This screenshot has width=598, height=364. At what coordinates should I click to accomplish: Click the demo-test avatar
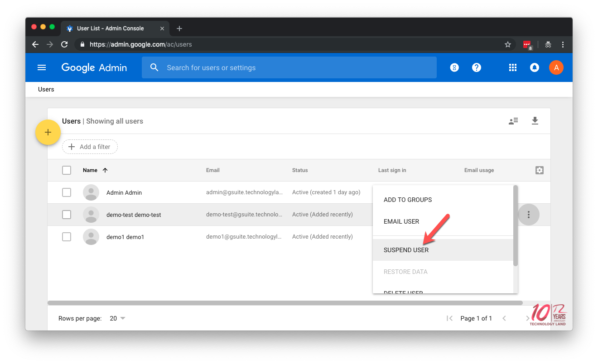pos(91,215)
